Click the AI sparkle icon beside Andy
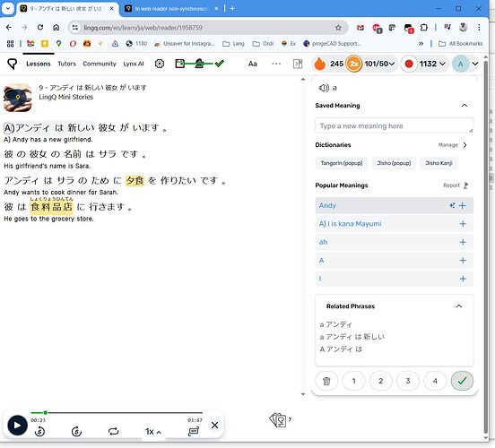 [452, 206]
